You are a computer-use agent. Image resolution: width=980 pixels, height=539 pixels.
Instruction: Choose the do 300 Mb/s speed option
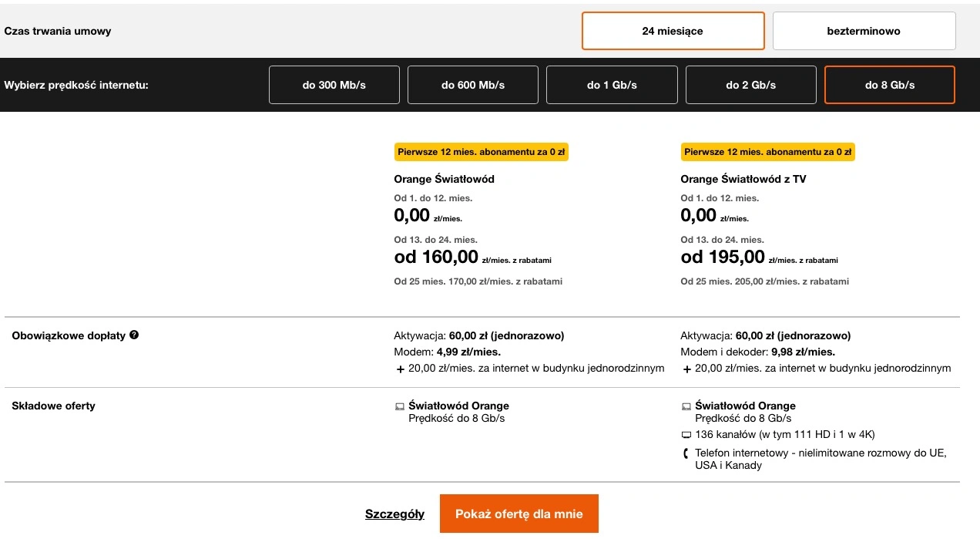tap(334, 85)
